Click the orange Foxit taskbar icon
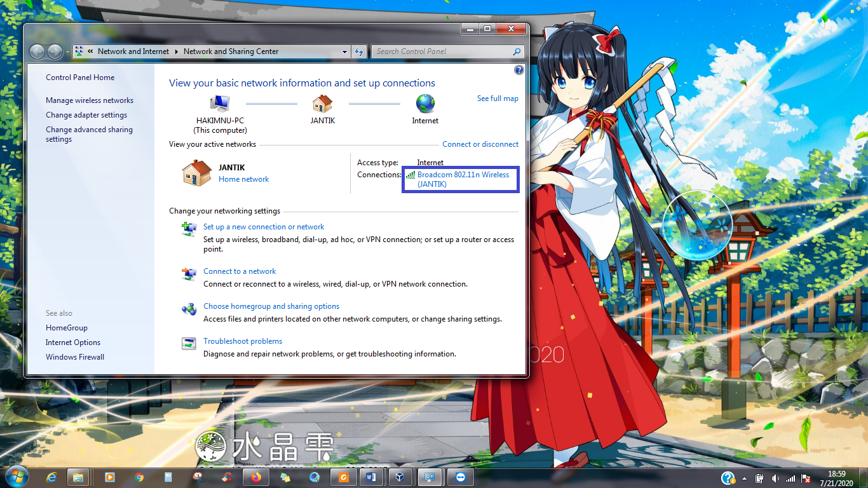 [344, 478]
